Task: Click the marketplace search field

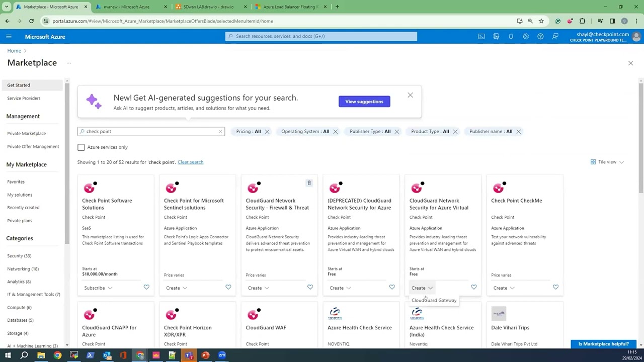Action: (x=151, y=131)
